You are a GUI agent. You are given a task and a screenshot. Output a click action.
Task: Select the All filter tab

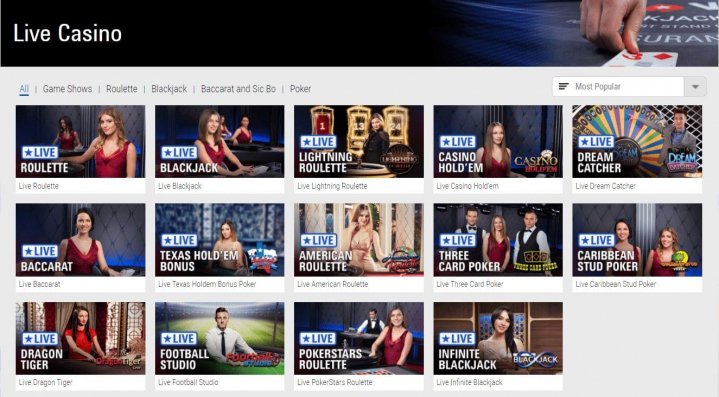click(24, 89)
